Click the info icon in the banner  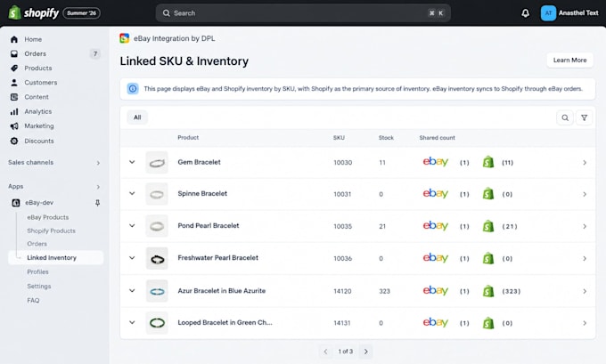click(133, 89)
